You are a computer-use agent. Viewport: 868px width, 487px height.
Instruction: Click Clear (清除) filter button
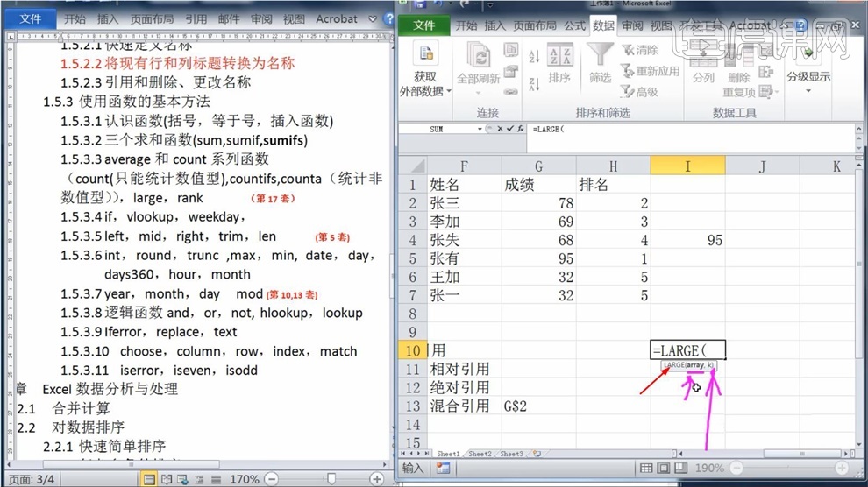[x=640, y=50]
